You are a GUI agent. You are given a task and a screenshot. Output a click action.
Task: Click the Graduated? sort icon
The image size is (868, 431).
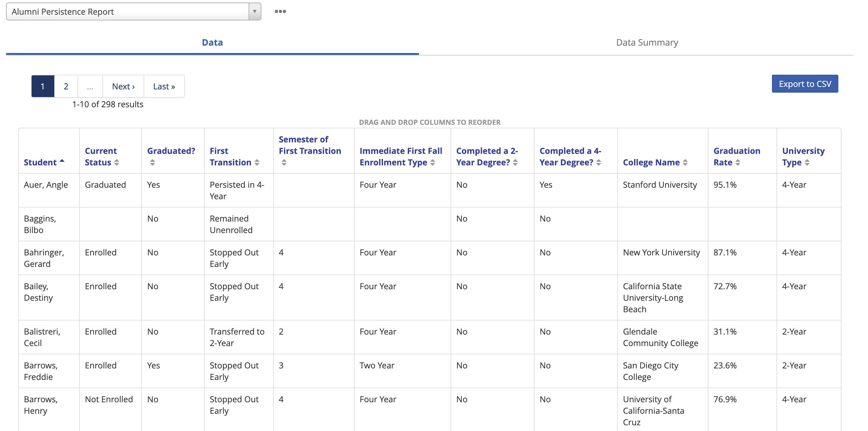coord(152,163)
